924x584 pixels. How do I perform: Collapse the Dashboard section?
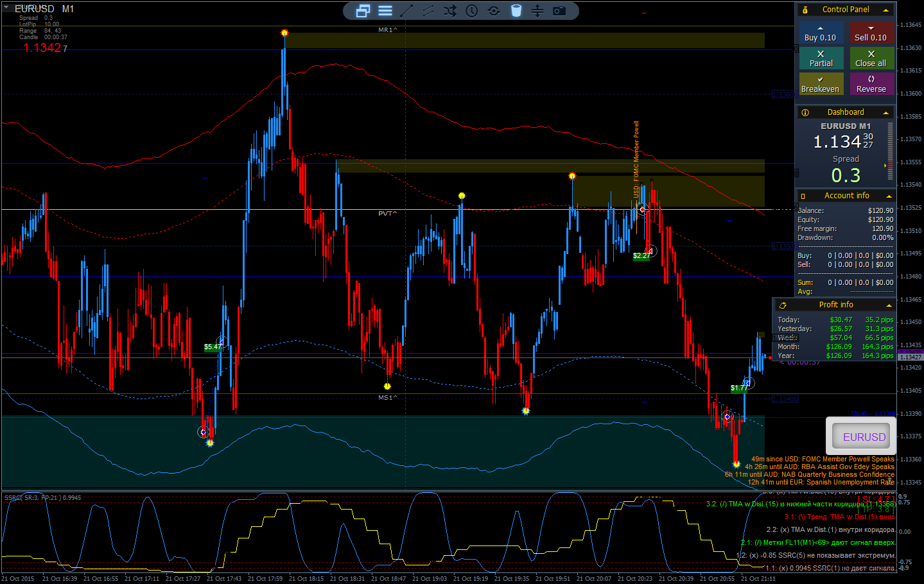click(886, 112)
